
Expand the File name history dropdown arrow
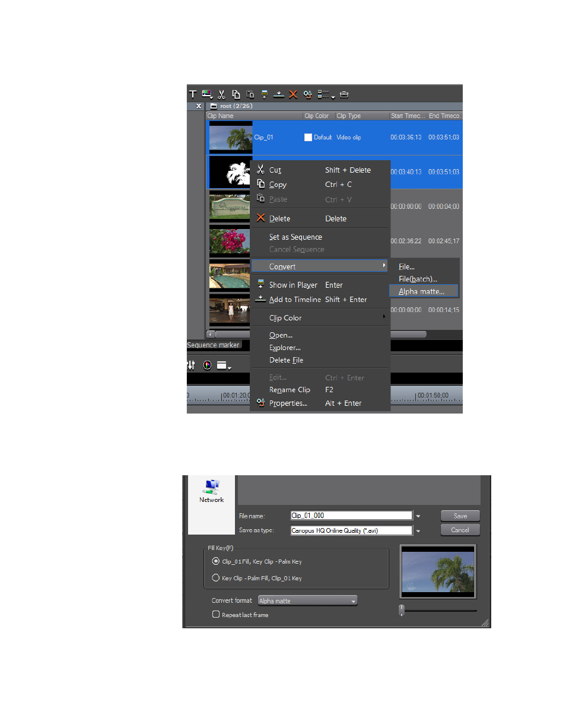(418, 516)
